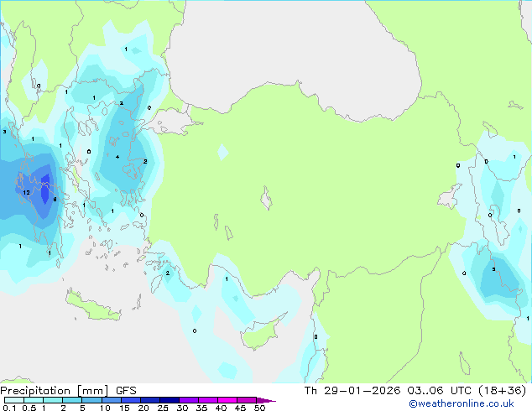
Task: Click the legend label "15"
Action: pyautogui.click(x=124, y=408)
